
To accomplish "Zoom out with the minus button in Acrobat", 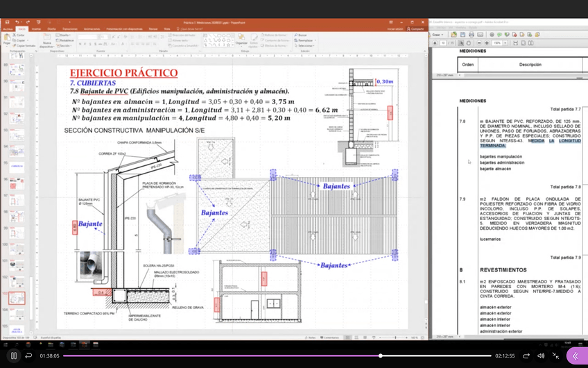I will click(478, 43).
